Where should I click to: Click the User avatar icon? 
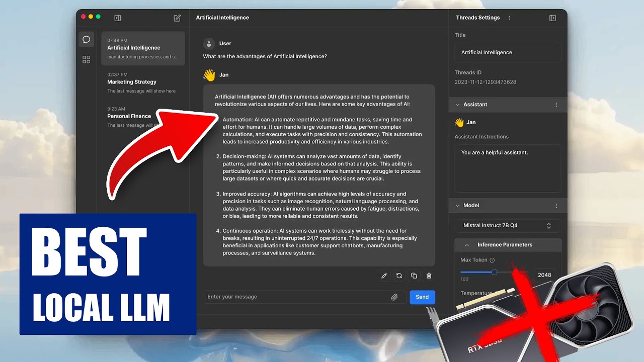209,44
